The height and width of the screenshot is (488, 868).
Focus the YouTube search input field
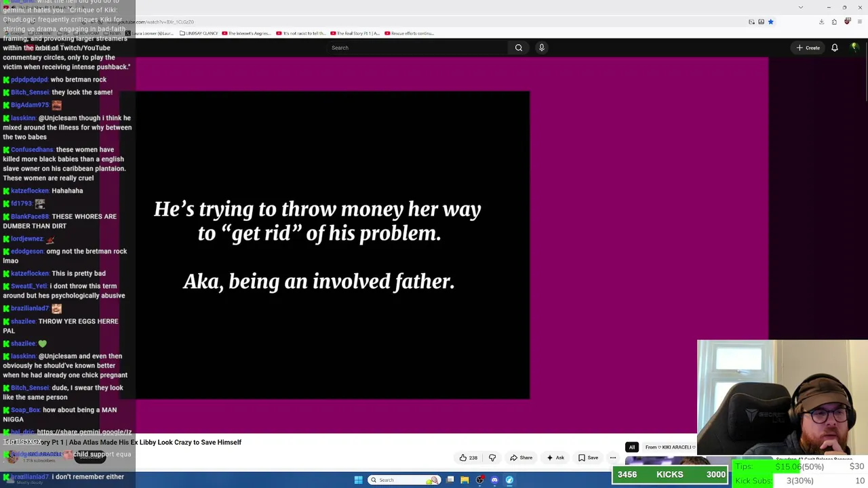[416, 47]
